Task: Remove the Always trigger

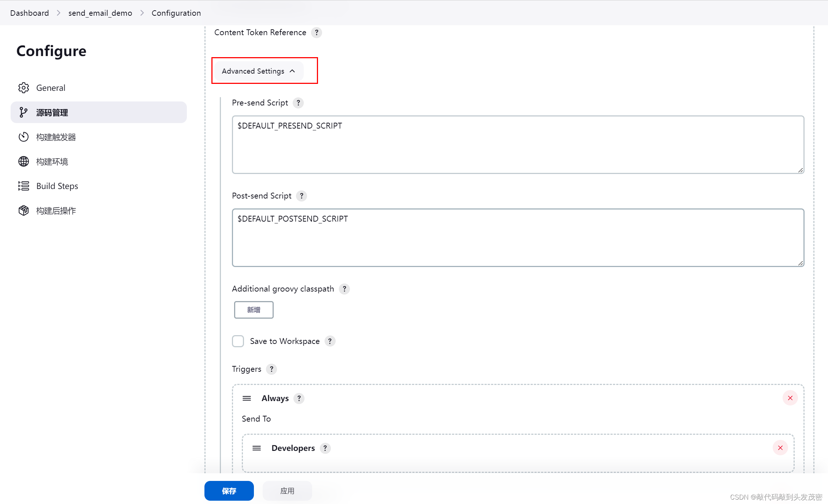Action: (x=790, y=398)
